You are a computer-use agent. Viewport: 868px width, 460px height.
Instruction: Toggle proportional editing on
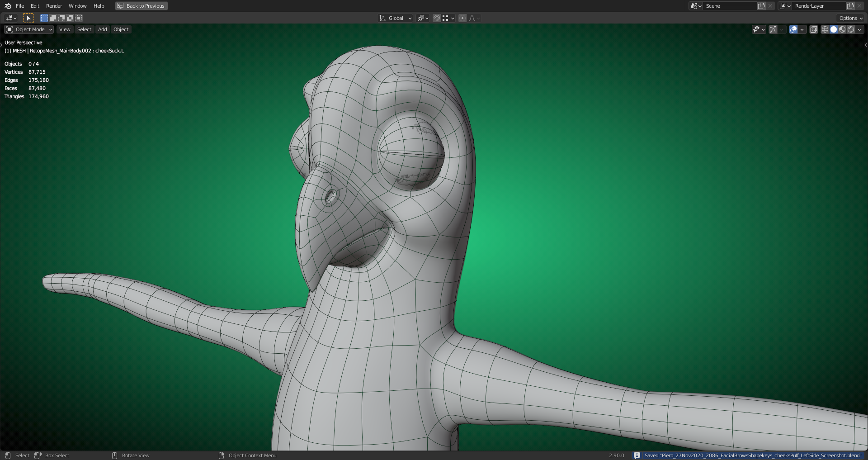pyautogui.click(x=462, y=18)
